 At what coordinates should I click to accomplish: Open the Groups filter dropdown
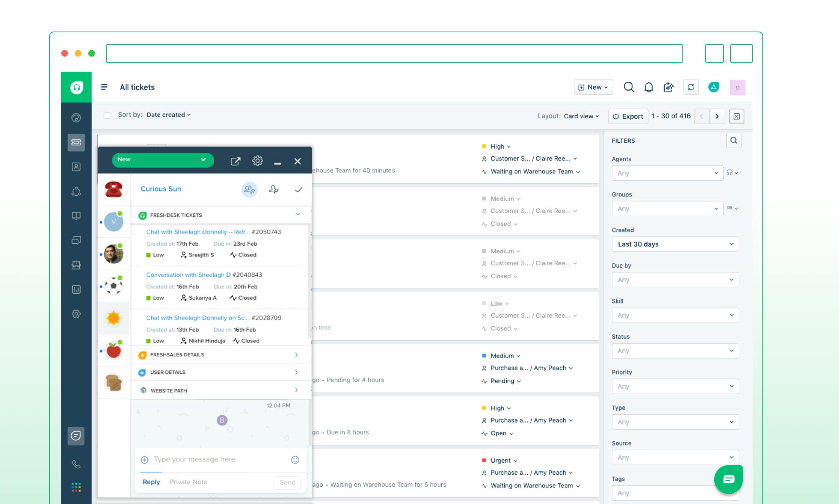coord(667,208)
